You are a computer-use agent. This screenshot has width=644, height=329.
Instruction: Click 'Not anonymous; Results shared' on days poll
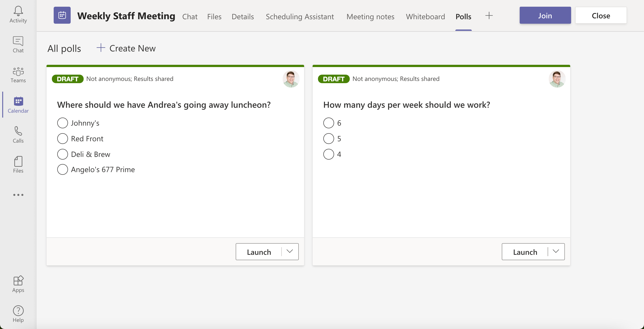(x=396, y=79)
